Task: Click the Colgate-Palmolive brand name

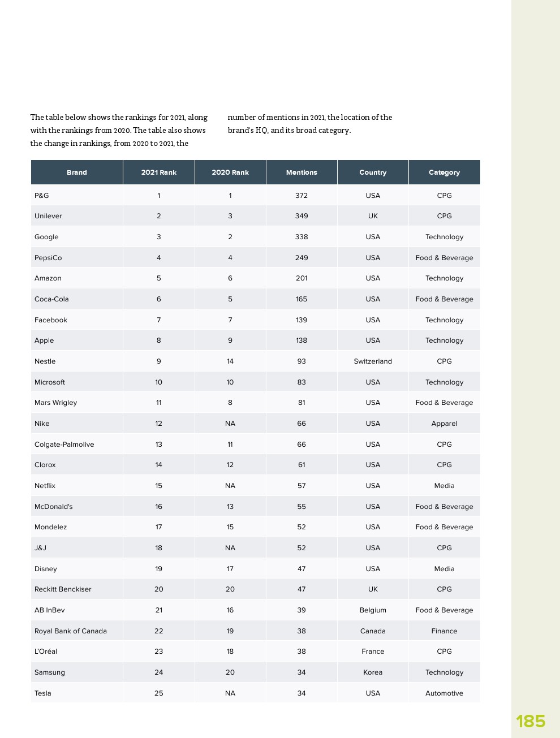Action: coord(64,444)
